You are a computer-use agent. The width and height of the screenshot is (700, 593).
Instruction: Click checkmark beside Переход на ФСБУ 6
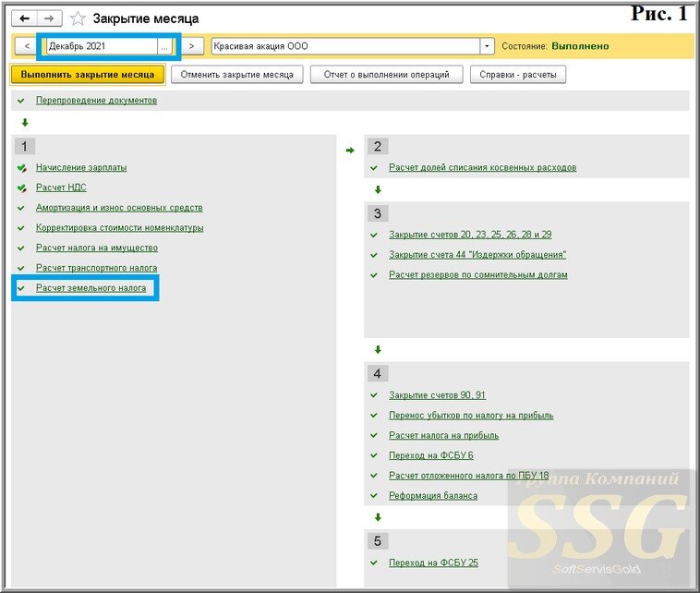[374, 456]
